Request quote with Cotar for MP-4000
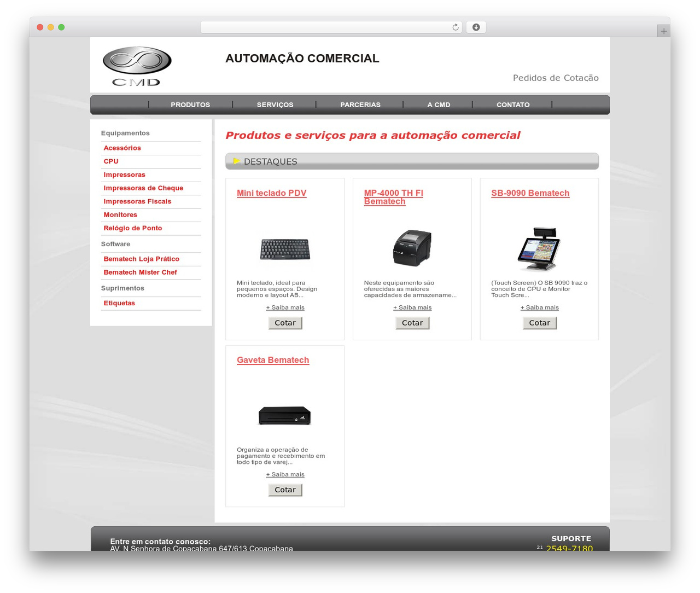700x593 pixels. point(412,323)
